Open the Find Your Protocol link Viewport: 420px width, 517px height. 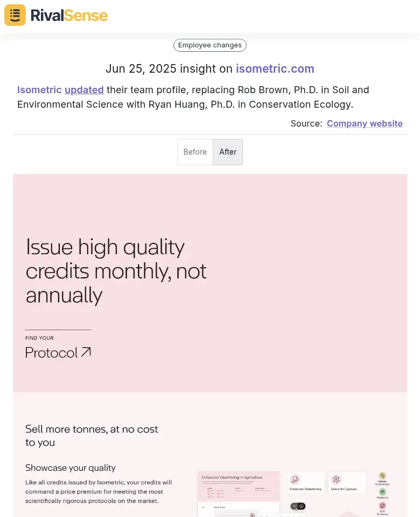coord(58,347)
